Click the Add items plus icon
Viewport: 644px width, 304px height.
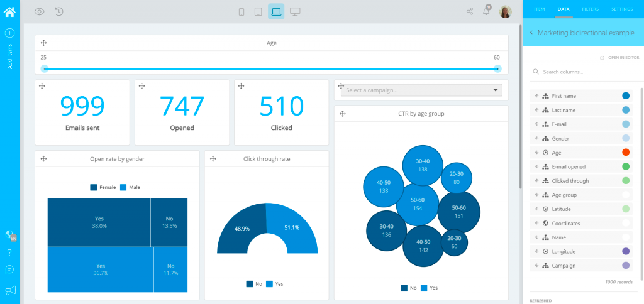pyautogui.click(x=9, y=33)
